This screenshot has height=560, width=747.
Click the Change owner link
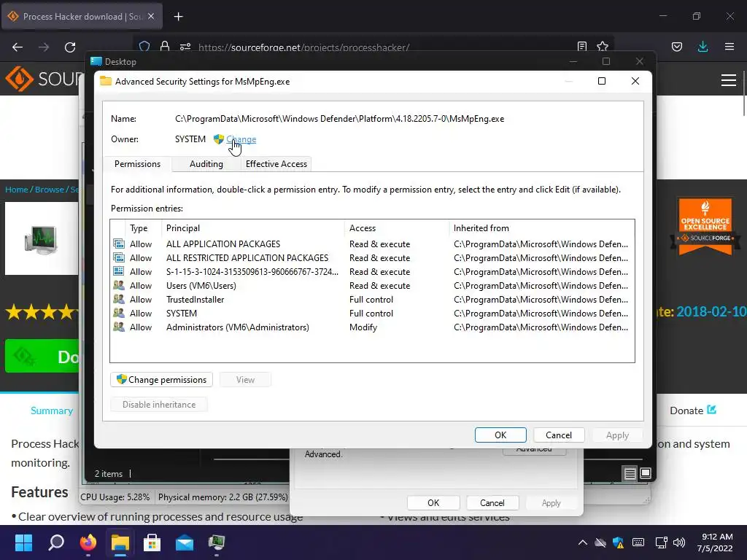click(241, 139)
